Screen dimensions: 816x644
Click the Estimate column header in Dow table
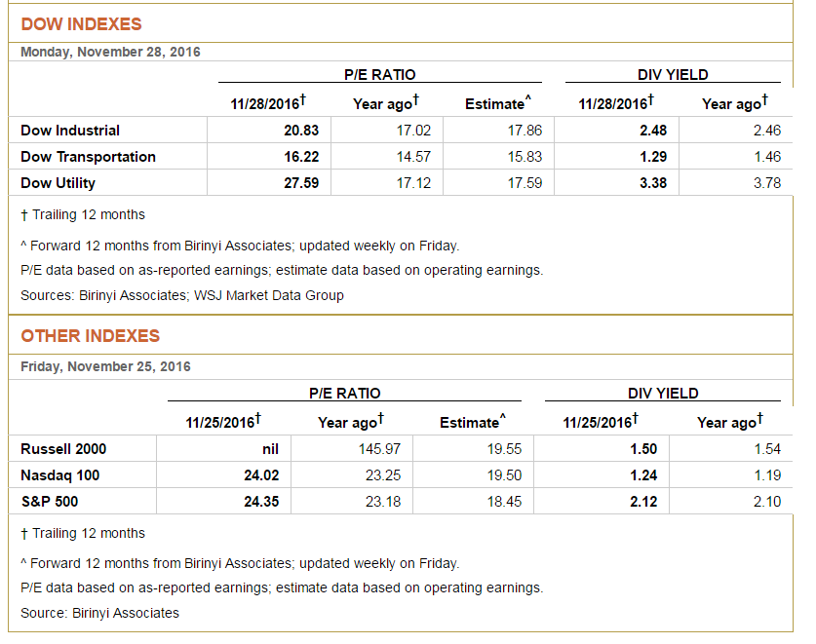498,103
